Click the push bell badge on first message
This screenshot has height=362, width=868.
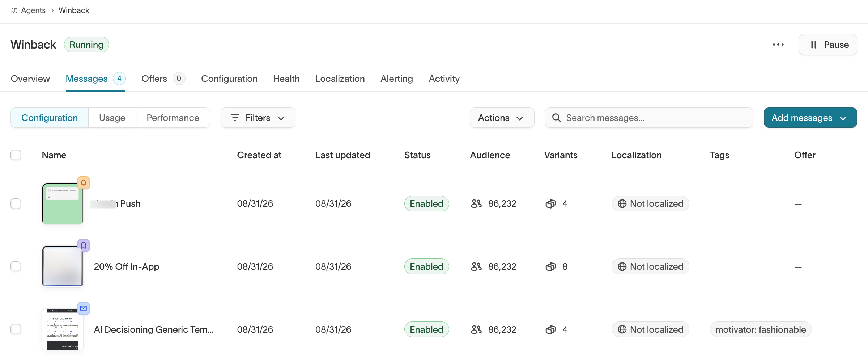(x=84, y=183)
